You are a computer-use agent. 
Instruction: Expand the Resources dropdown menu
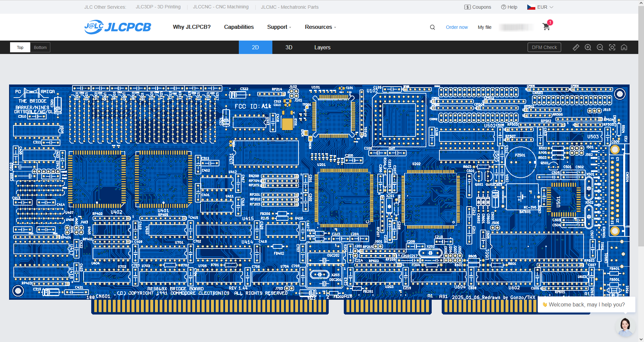[320, 27]
